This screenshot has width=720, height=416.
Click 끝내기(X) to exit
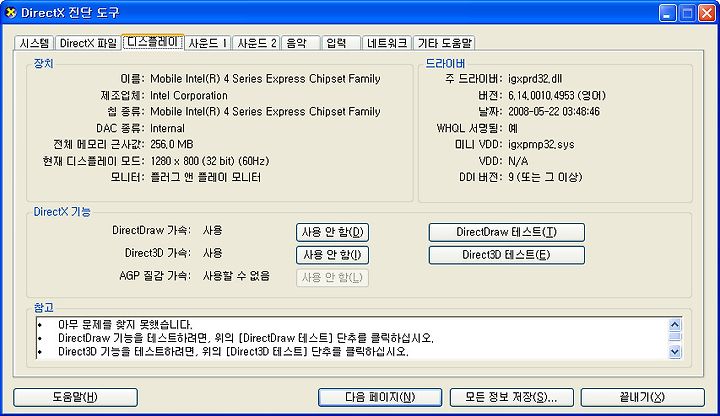tap(642, 397)
